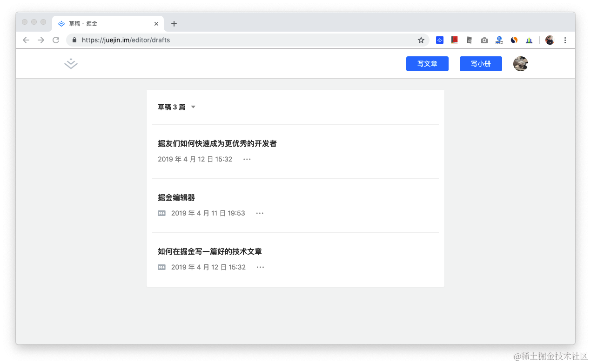Screen dimensions: 591x364
Task: Open the red dictionary extension
Action: point(454,40)
